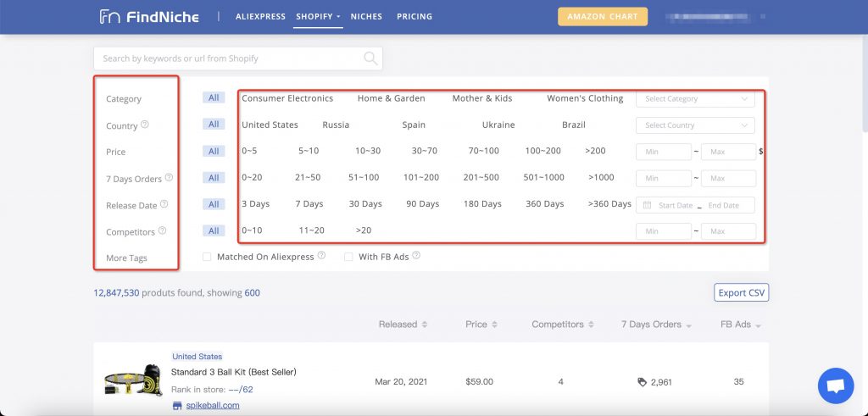
Task: Filter by Consumer Electronics category
Action: [287, 98]
